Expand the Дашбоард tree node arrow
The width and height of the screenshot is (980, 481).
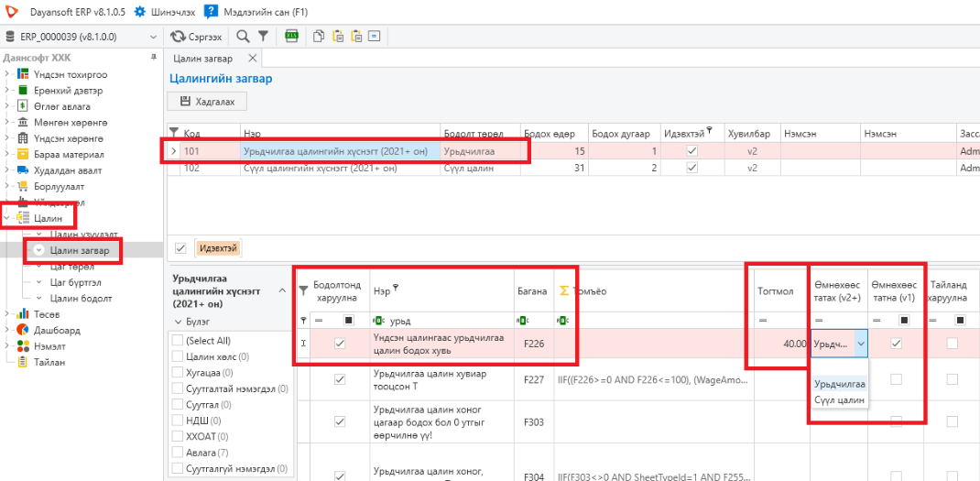point(7,330)
